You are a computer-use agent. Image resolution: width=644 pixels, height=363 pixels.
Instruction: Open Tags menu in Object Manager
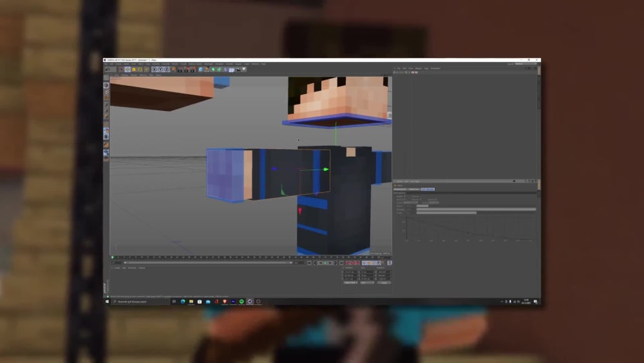click(x=426, y=68)
